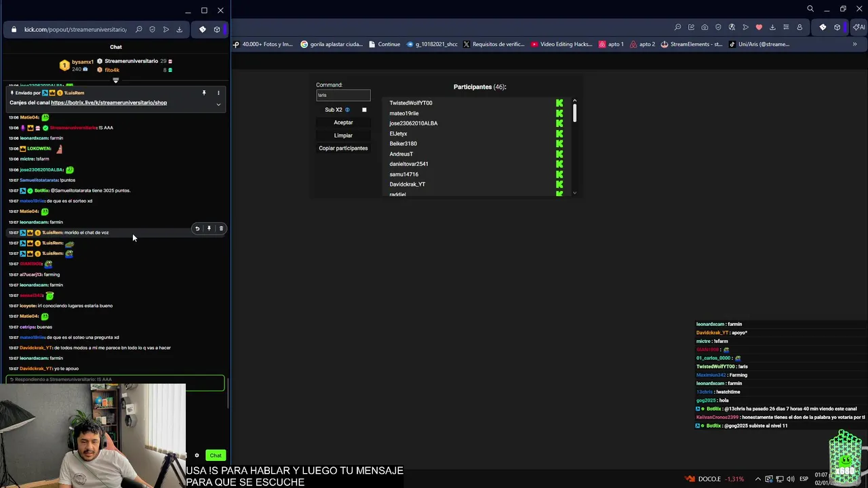The width and height of the screenshot is (868, 488).
Task: Open the three-dots menu of the pinned message
Action: coord(218,93)
